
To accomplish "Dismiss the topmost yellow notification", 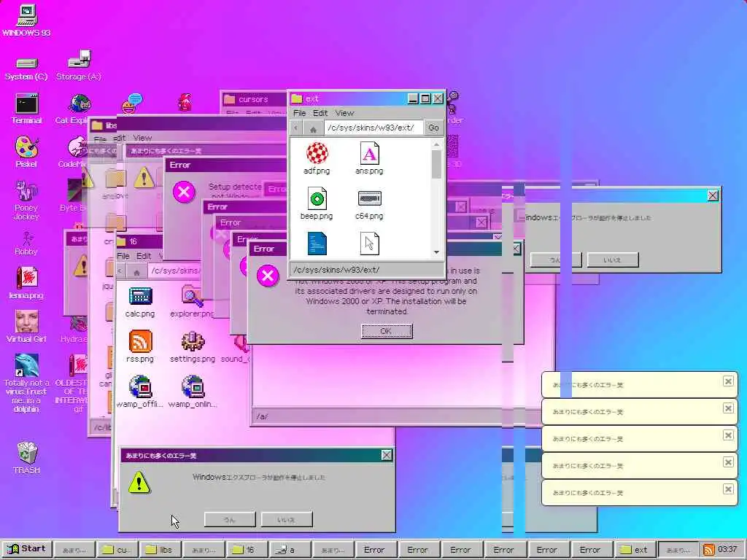I will click(728, 381).
